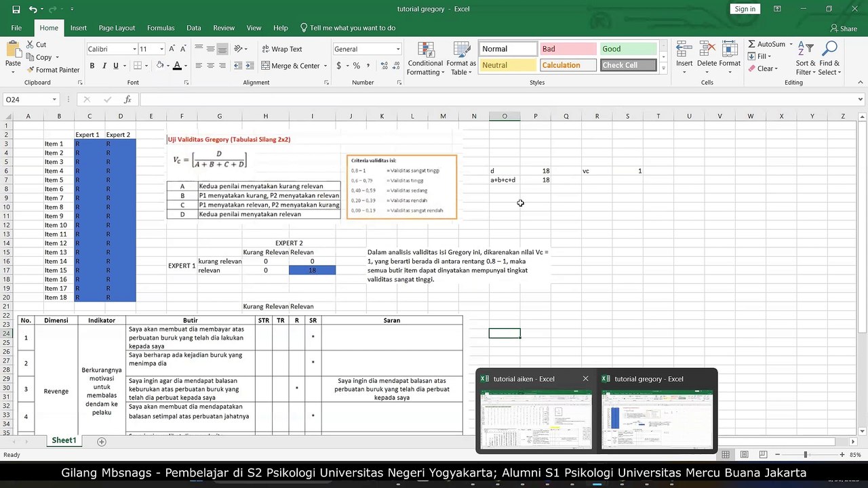Toggle Italic formatting
Viewport: 868px width, 488px height.
pyautogui.click(x=104, y=66)
